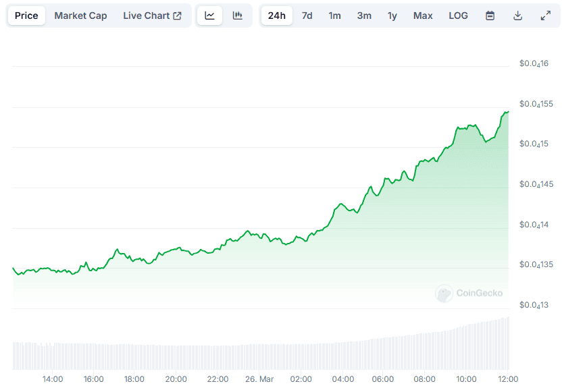
Task: Open Live Chart external link
Action: click(x=152, y=16)
